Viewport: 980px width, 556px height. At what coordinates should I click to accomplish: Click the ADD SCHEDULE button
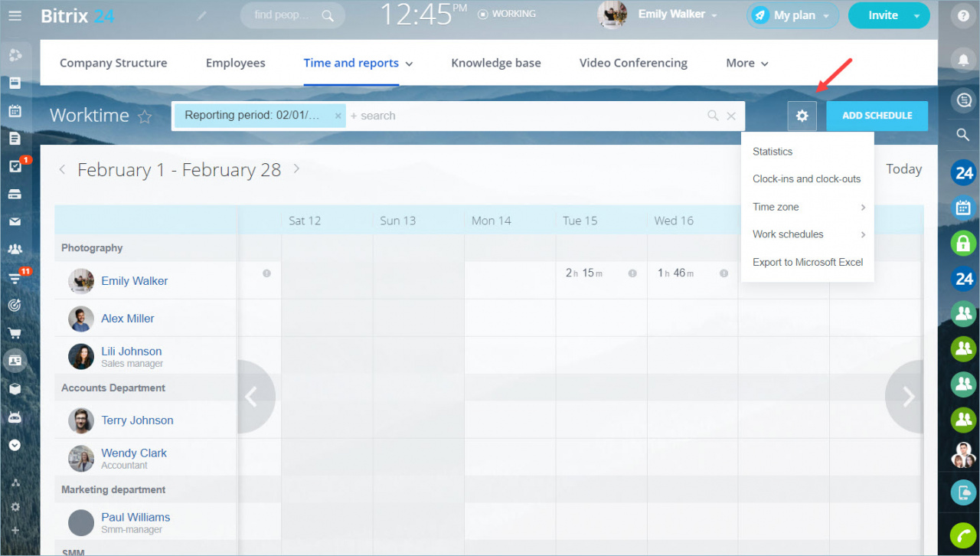pos(877,116)
